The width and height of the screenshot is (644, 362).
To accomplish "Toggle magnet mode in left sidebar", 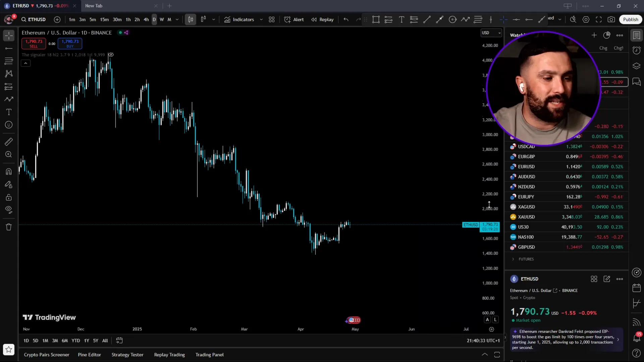I will pos(9,172).
